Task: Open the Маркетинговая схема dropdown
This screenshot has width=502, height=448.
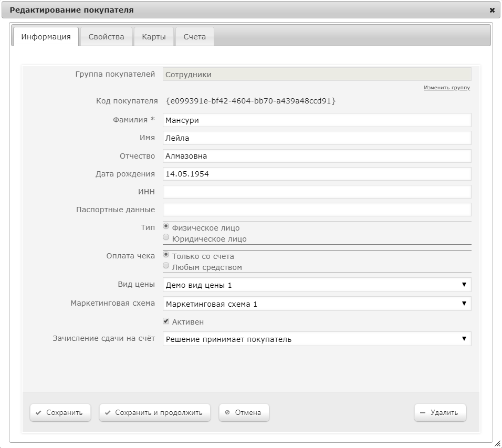Action: pos(317,304)
